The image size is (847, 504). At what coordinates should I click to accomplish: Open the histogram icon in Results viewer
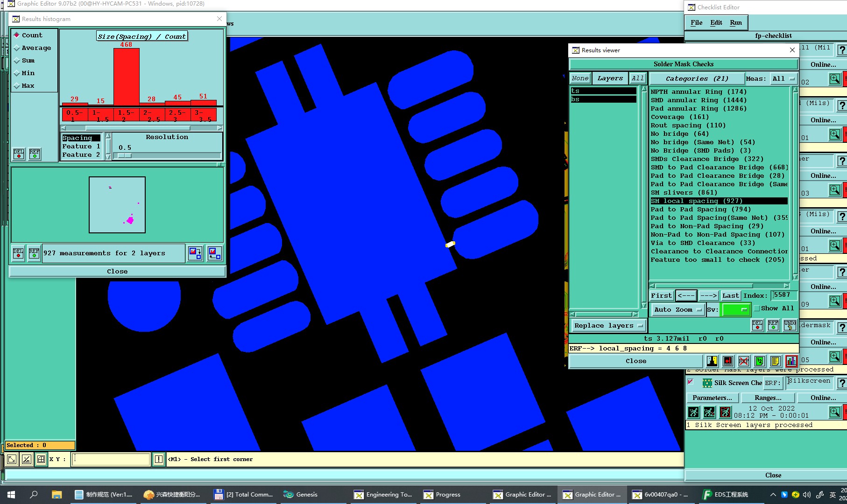click(x=791, y=361)
